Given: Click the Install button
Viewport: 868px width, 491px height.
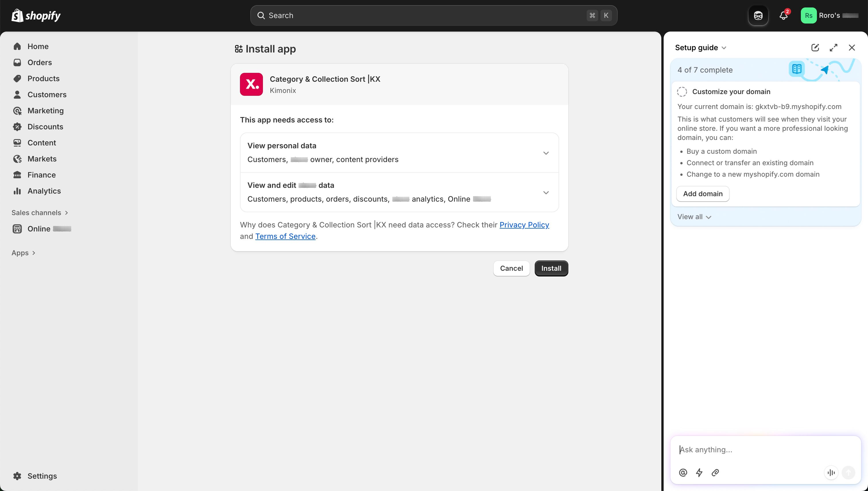Looking at the screenshot, I should click(x=551, y=268).
